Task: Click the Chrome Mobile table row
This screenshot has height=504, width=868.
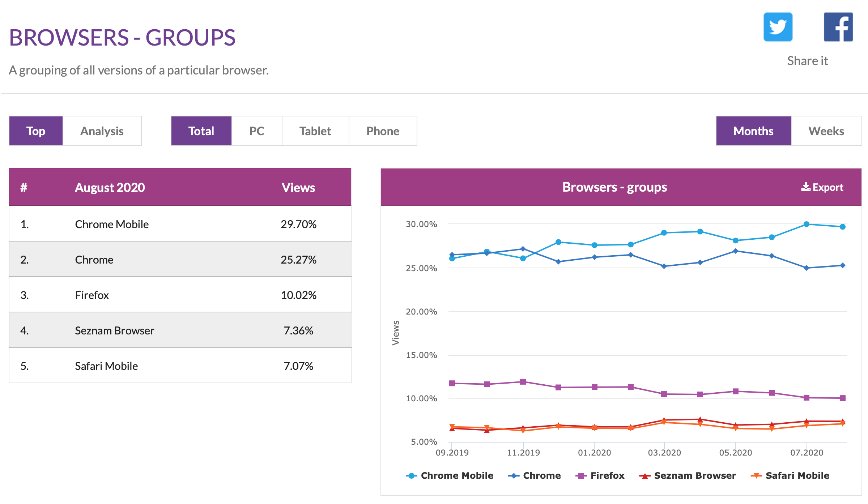Action: pyautogui.click(x=180, y=224)
